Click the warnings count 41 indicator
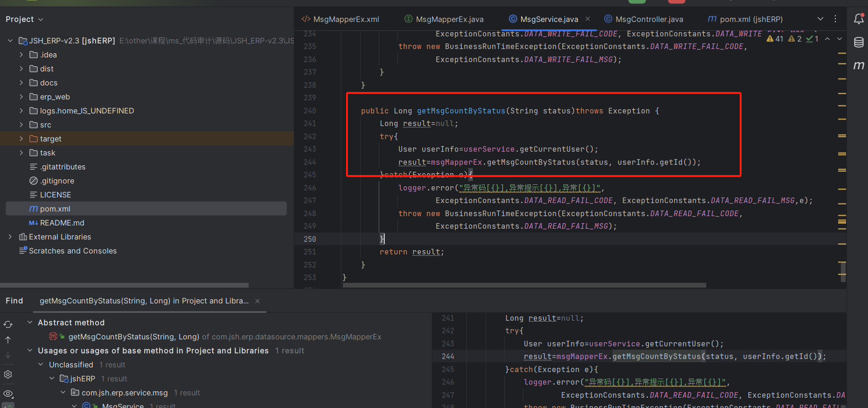 (775, 39)
